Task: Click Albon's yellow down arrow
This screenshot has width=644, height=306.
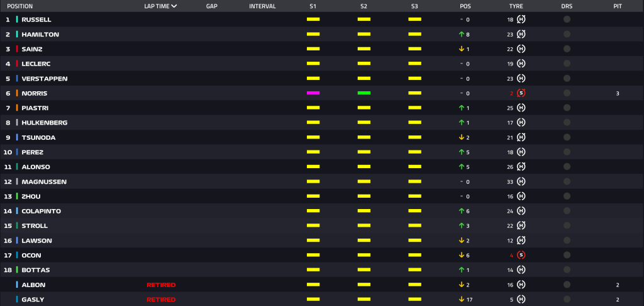Action: pyautogui.click(x=462, y=285)
